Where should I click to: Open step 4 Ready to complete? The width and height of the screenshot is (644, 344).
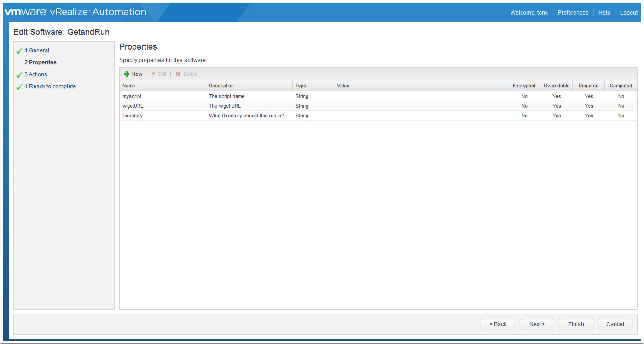coord(52,86)
